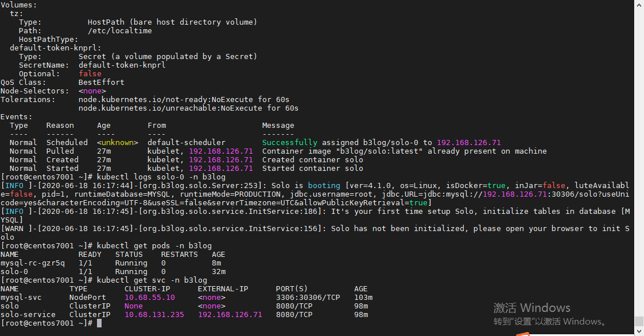The height and width of the screenshot is (336, 644).
Task: Click the default-scheduler text in Events
Action: (187, 143)
